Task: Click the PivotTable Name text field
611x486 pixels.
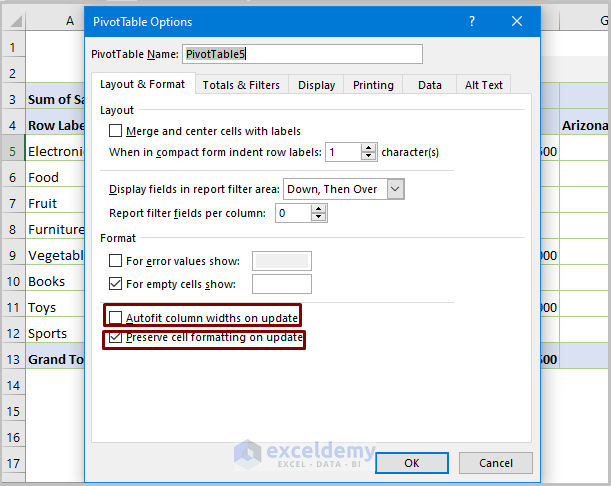Action: (x=302, y=54)
